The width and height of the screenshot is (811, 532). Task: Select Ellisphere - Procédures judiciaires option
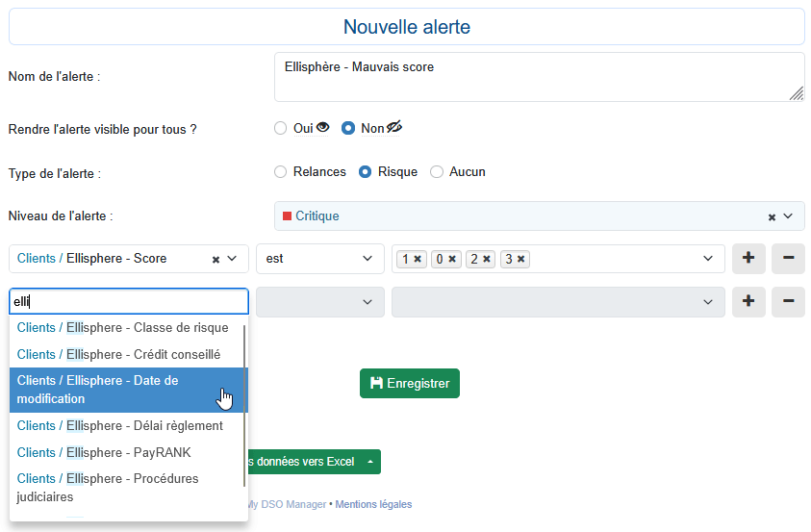126,488
